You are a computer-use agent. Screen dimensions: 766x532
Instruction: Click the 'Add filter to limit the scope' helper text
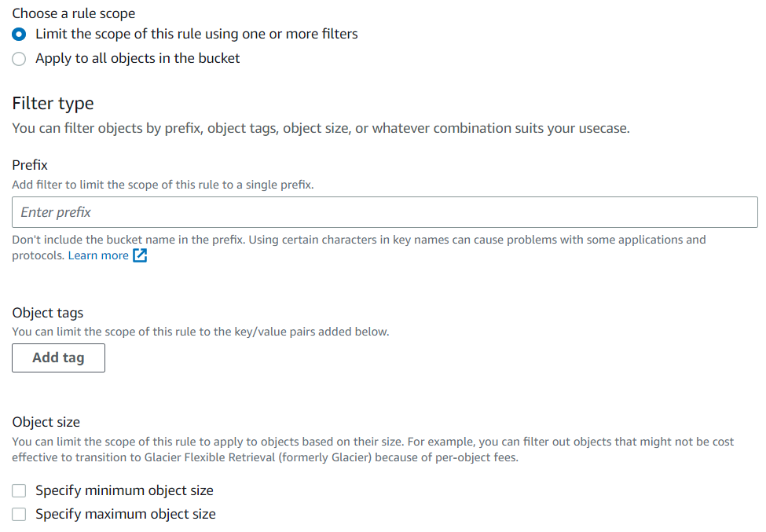(x=163, y=185)
